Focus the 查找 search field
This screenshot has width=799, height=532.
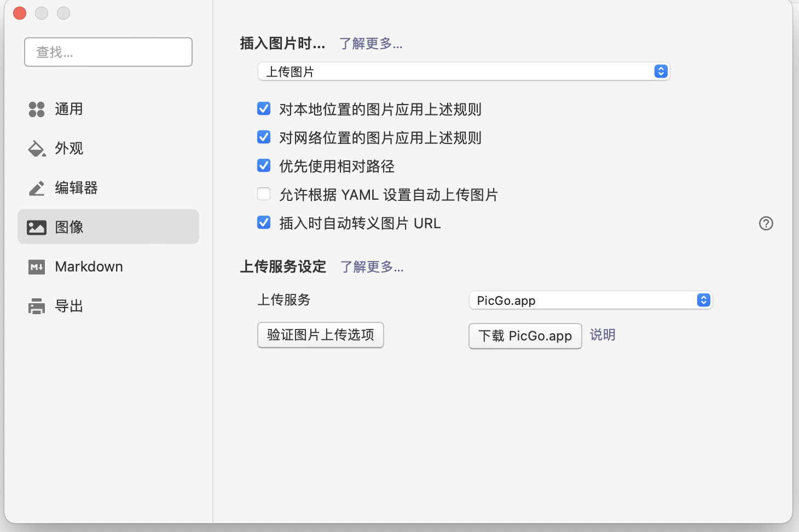coord(108,52)
